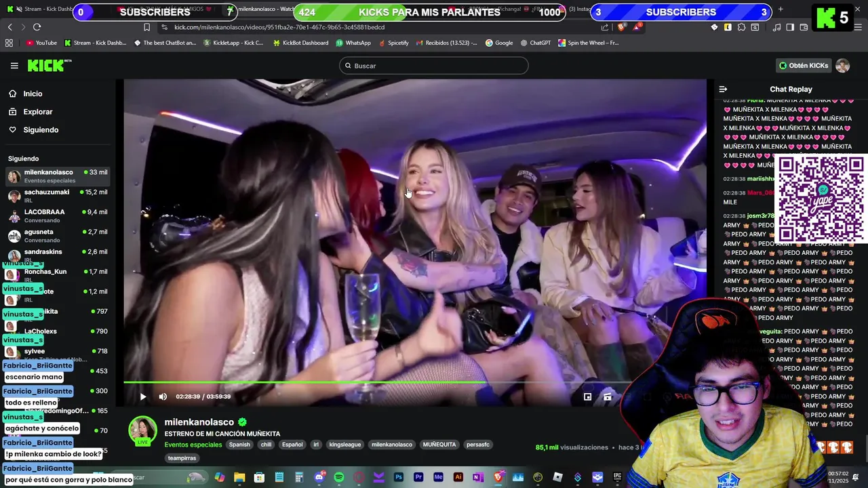Select the teampirras tag
868x488 pixels.
(182, 458)
